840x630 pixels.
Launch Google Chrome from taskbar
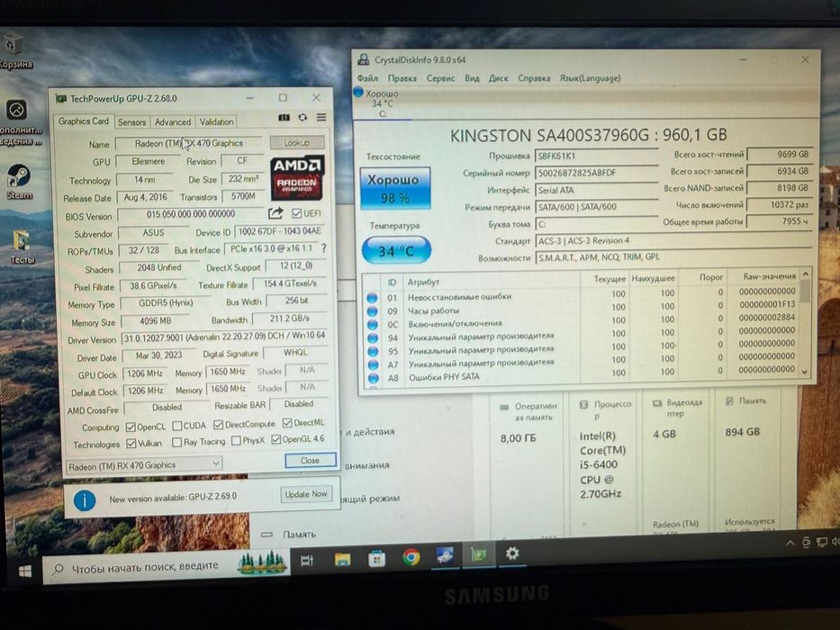tap(411, 557)
